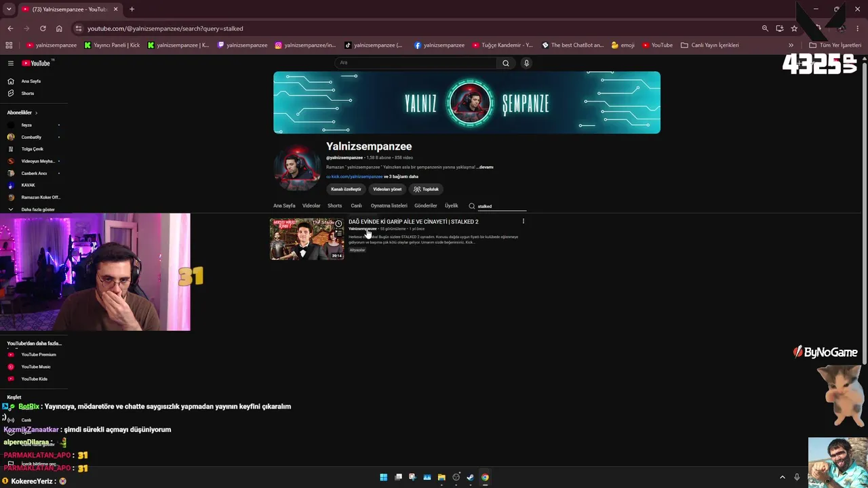Viewport: 868px width, 488px height.
Task: Open the Canlı channel tab
Action: (356, 206)
